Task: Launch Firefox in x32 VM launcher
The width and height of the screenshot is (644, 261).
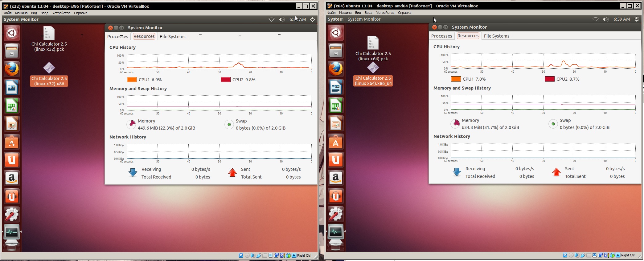Action: click(12, 69)
